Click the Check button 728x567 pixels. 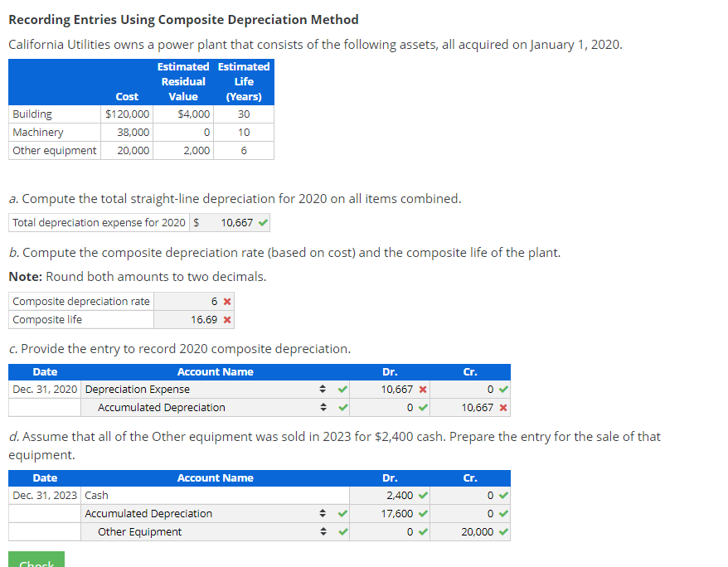36,562
